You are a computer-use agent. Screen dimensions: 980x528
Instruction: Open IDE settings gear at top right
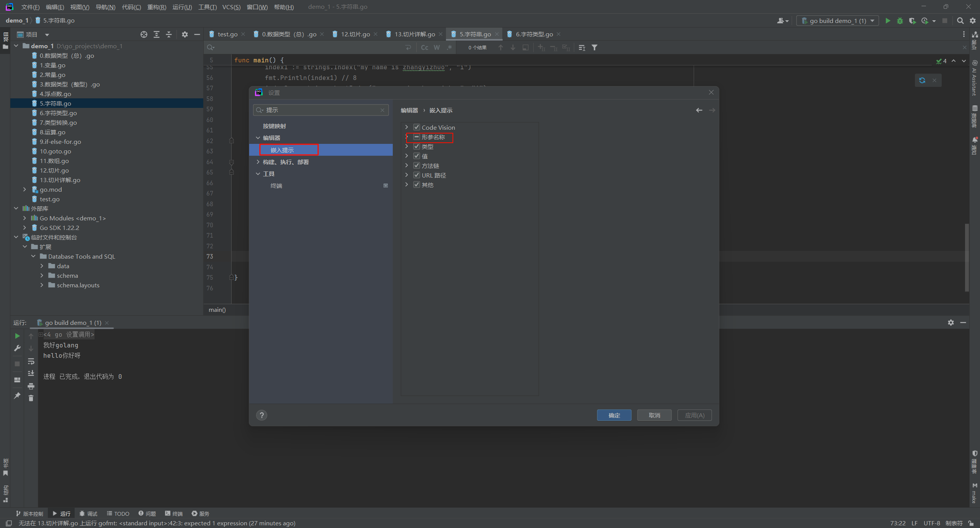972,21
